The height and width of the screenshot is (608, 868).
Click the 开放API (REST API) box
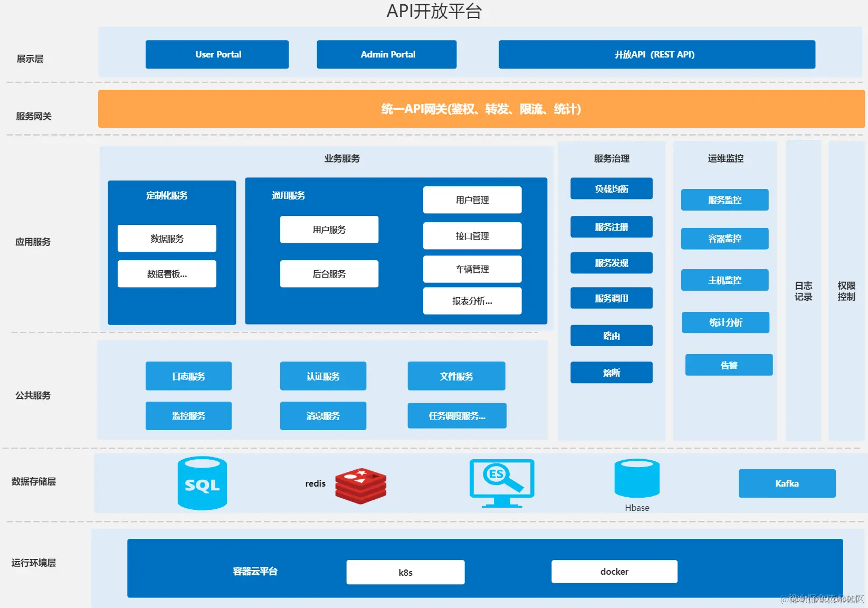(657, 54)
